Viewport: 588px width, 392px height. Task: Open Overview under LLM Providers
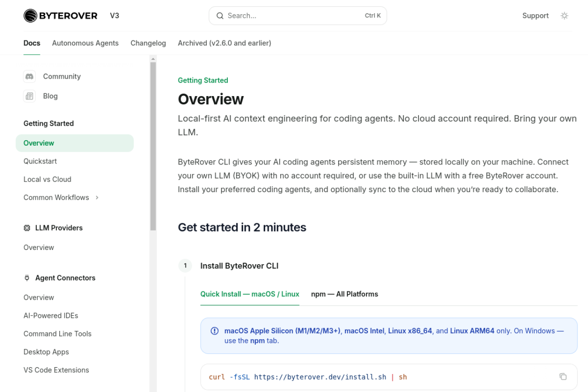[x=39, y=248]
